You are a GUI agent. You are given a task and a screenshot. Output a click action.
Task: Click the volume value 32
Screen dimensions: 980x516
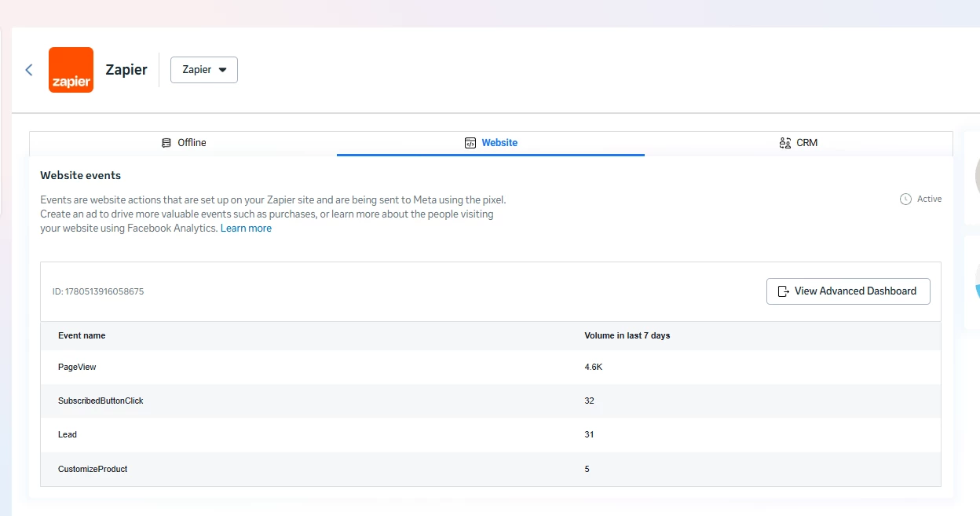pos(590,401)
